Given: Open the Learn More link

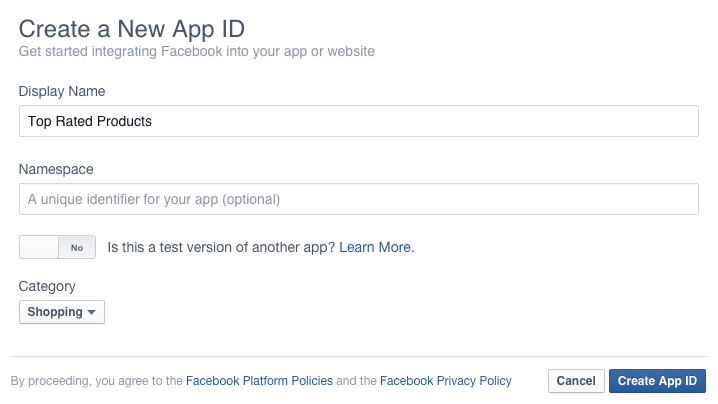Looking at the screenshot, I should coord(375,247).
